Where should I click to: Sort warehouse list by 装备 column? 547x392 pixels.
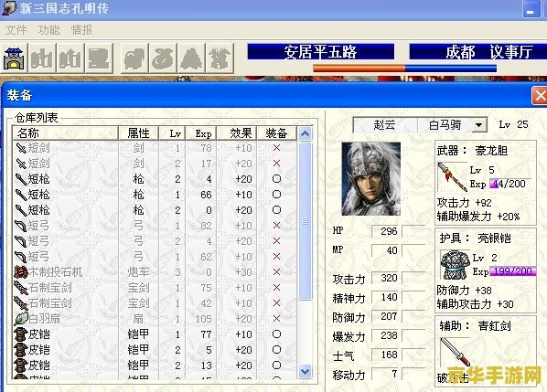click(x=276, y=133)
